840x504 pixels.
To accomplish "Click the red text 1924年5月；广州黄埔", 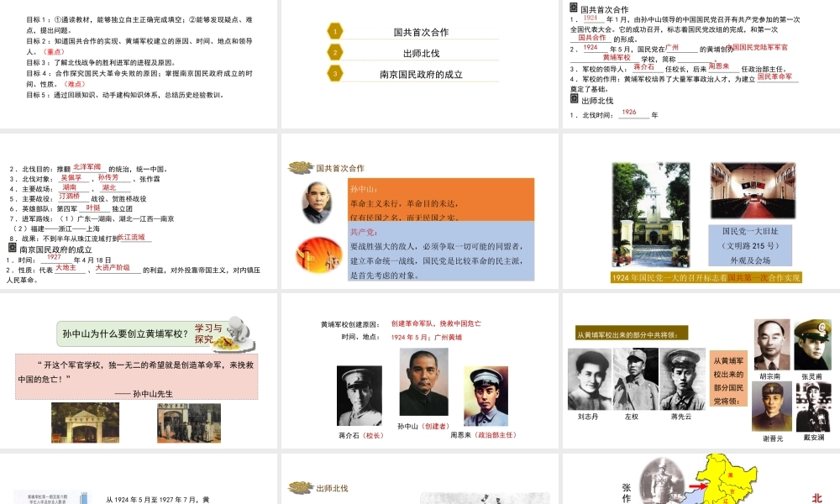I will 427,338.
